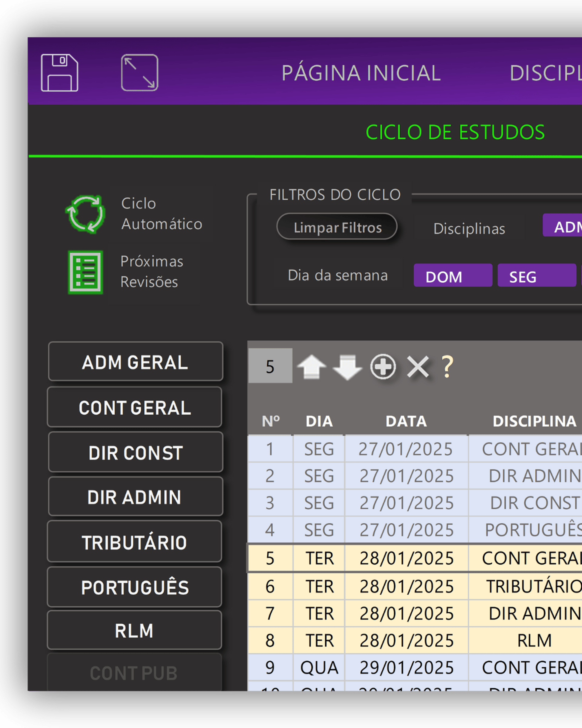Toggle the DOM weekday filter
The height and width of the screenshot is (728, 582).
point(453,275)
